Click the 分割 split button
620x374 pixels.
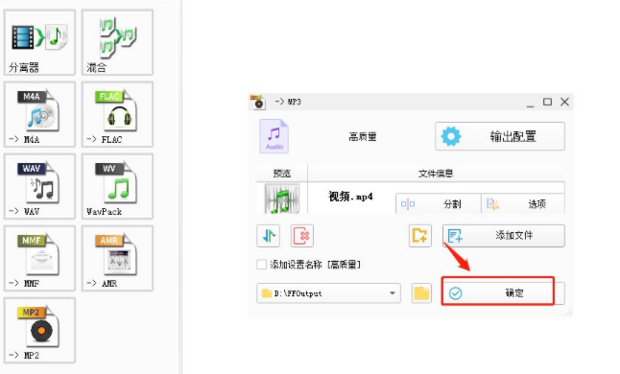(x=438, y=204)
